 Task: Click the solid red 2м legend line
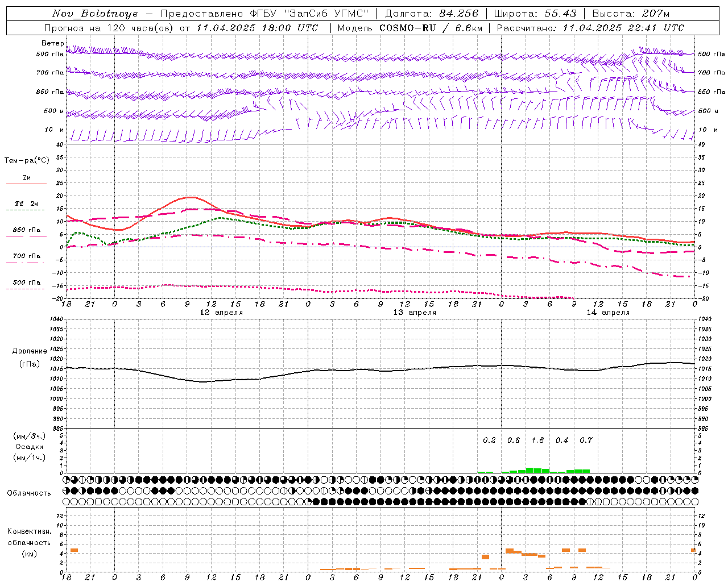click(x=26, y=184)
